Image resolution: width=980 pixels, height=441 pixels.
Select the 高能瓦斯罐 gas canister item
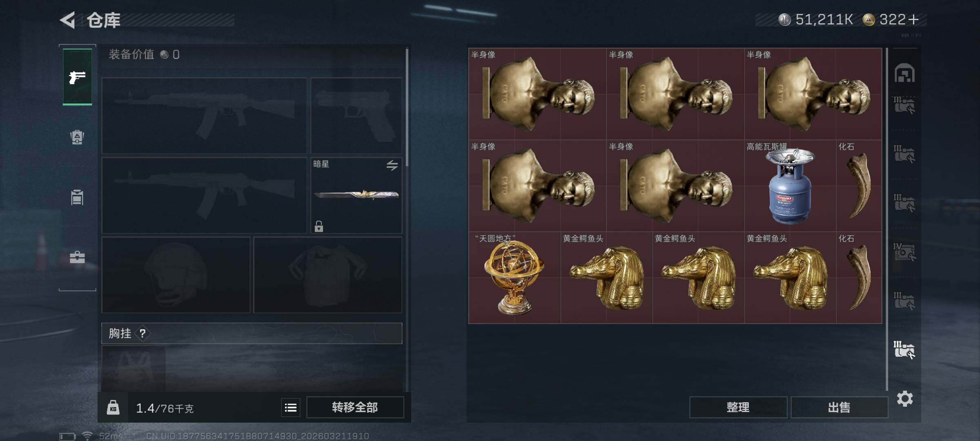point(790,186)
